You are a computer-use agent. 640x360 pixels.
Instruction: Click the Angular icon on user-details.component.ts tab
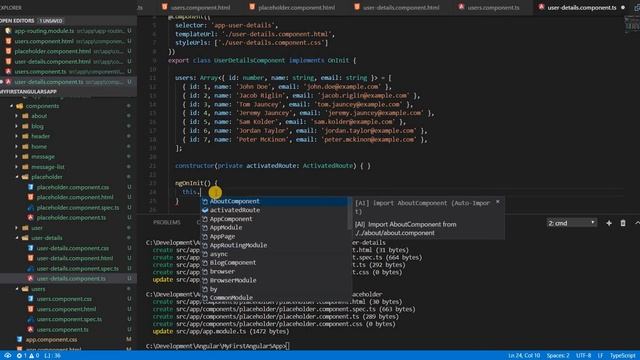coord(541,7)
